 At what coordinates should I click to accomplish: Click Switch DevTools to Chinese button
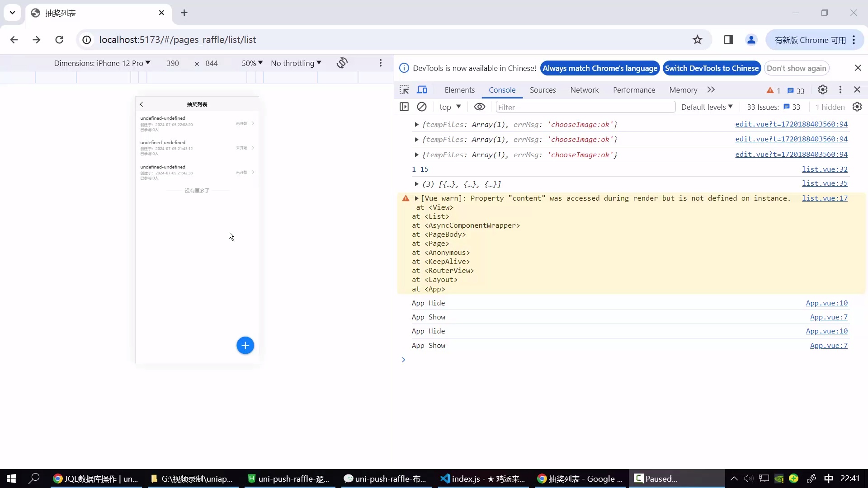712,68
